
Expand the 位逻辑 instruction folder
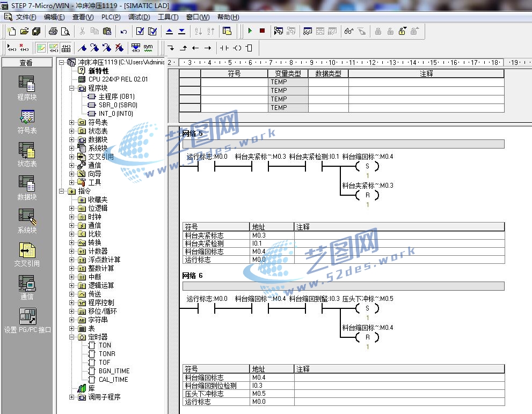(x=71, y=208)
